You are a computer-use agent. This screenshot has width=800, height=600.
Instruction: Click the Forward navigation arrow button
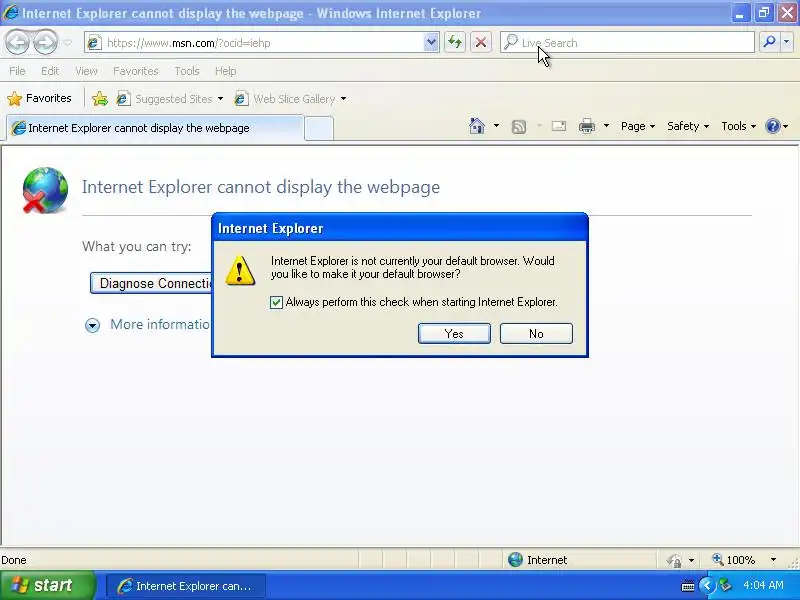click(x=45, y=42)
